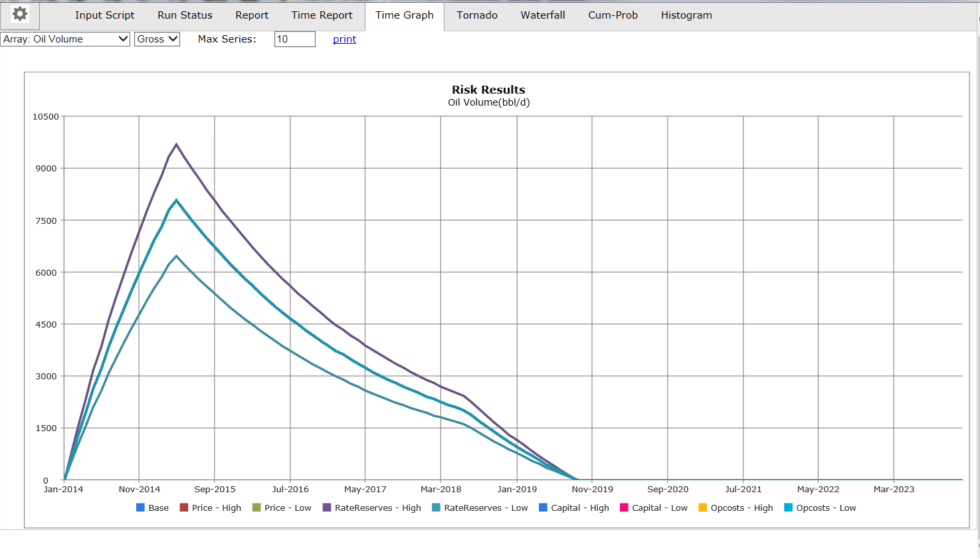The height and width of the screenshot is (558, 980).
Task: Select the Time Graph tab
Action: click(x=404, y=15)
